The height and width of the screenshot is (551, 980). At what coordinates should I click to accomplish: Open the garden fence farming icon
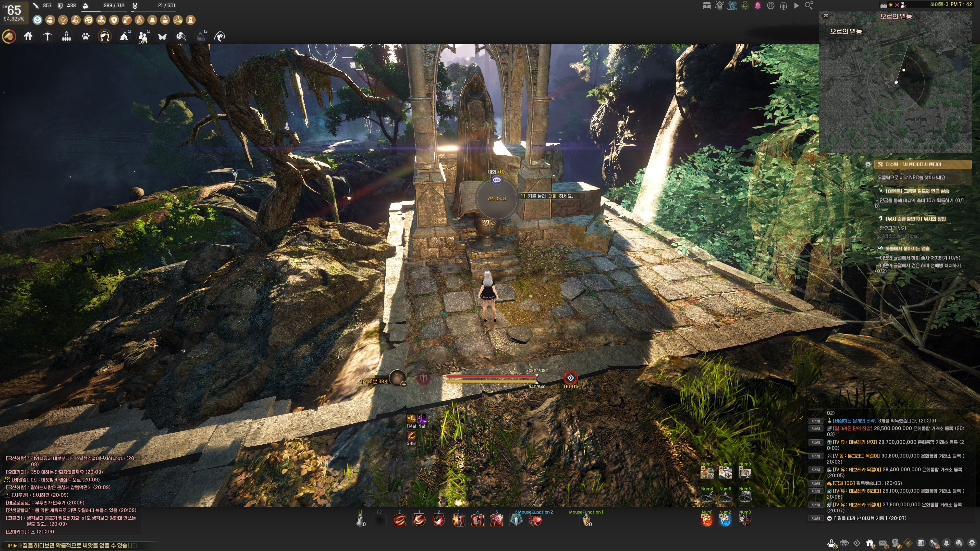click(67, 36)
